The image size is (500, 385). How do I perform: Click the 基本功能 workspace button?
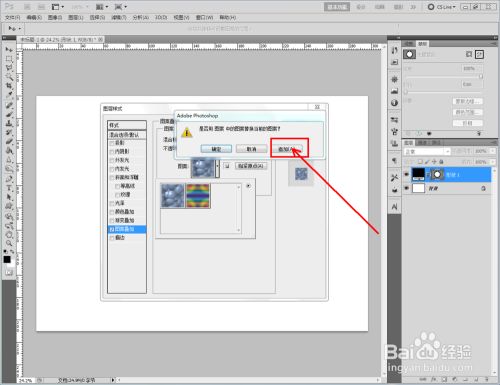click(337, 7)
